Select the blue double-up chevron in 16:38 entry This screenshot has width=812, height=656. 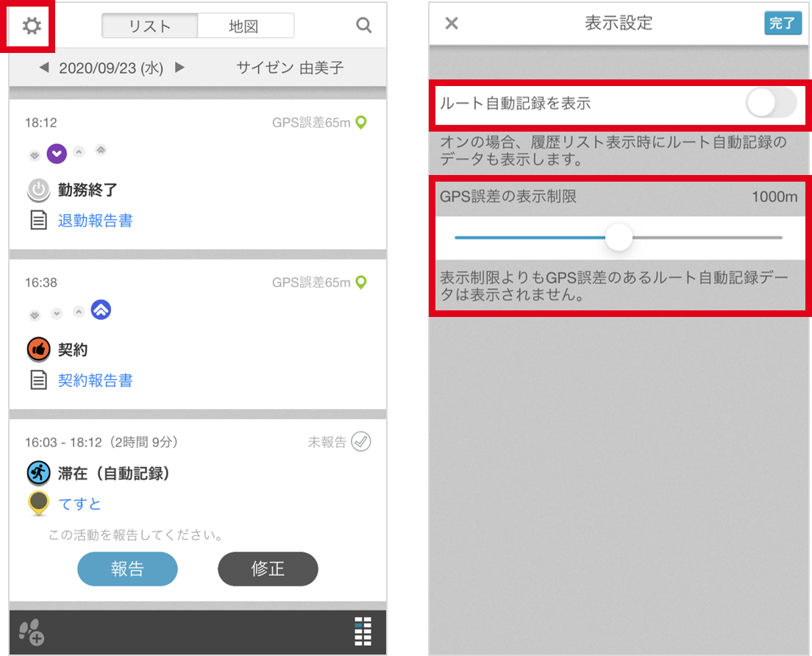coord(101,310)
